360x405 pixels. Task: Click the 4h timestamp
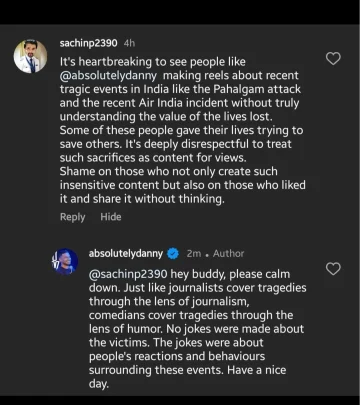click(129, 43)
